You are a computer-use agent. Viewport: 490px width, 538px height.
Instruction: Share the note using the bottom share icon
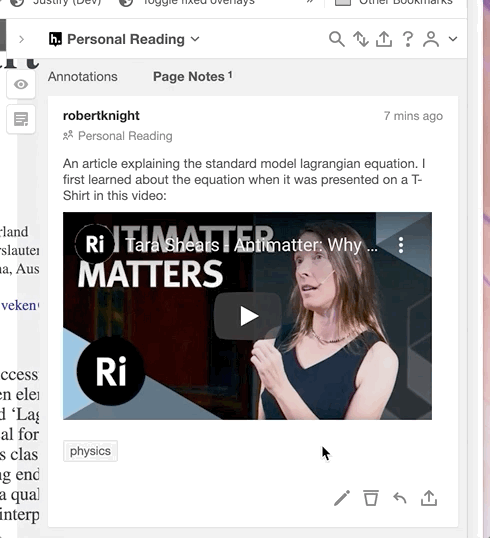click(x=429, y=498)
